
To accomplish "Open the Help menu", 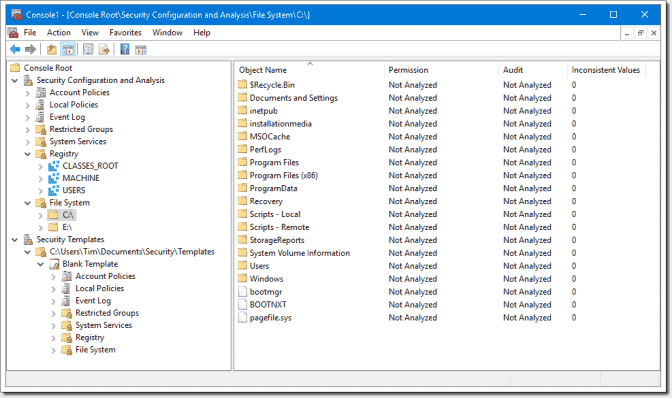I will pos(201,33).
